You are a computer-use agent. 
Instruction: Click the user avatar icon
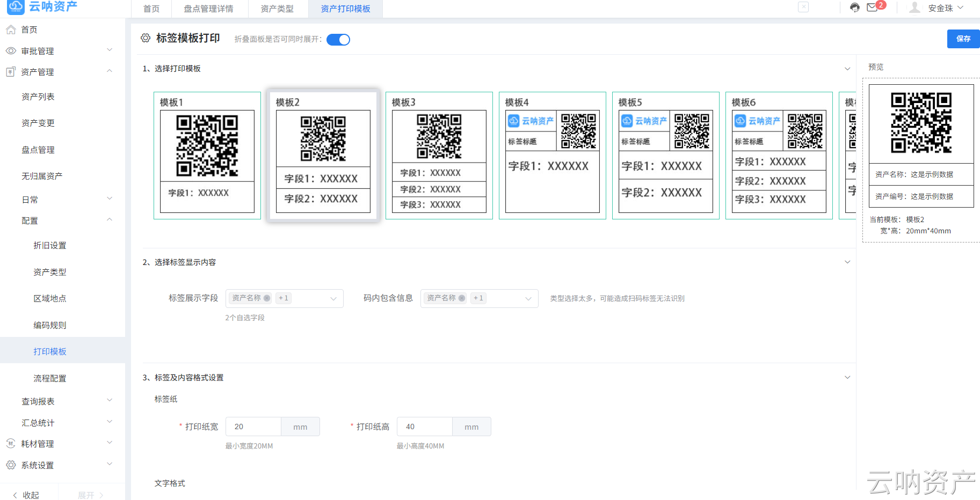click(914, 8)
